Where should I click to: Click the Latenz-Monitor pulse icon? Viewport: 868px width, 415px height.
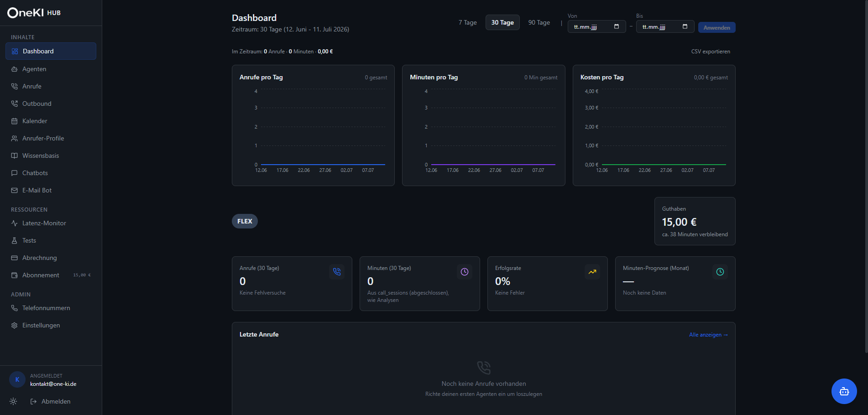(14, 223)
